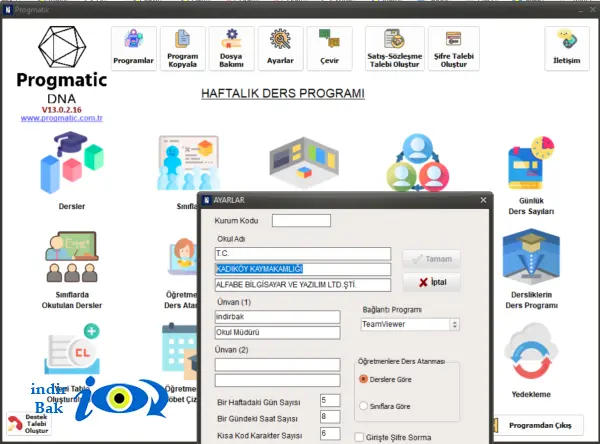
Task: Click the ALFABE BİLGİSAYAR VE YAZILIM field
Action: [303, 285]
